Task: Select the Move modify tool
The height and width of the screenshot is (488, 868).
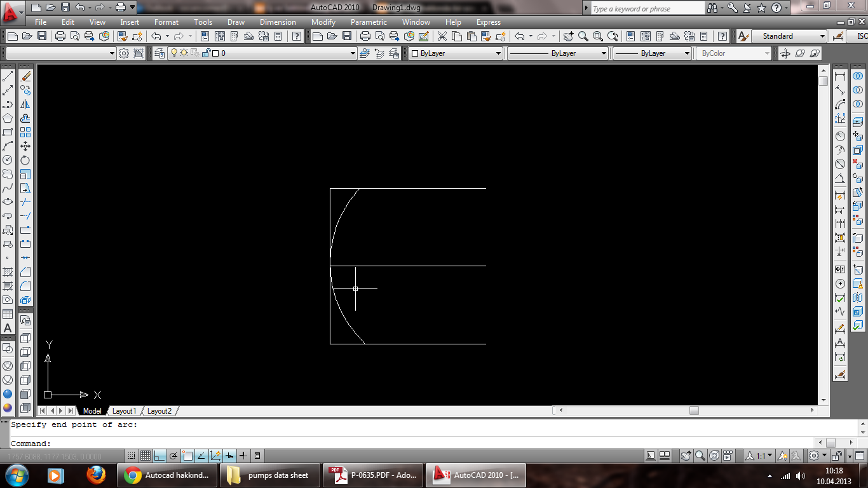Action: [x=25, y=146]
